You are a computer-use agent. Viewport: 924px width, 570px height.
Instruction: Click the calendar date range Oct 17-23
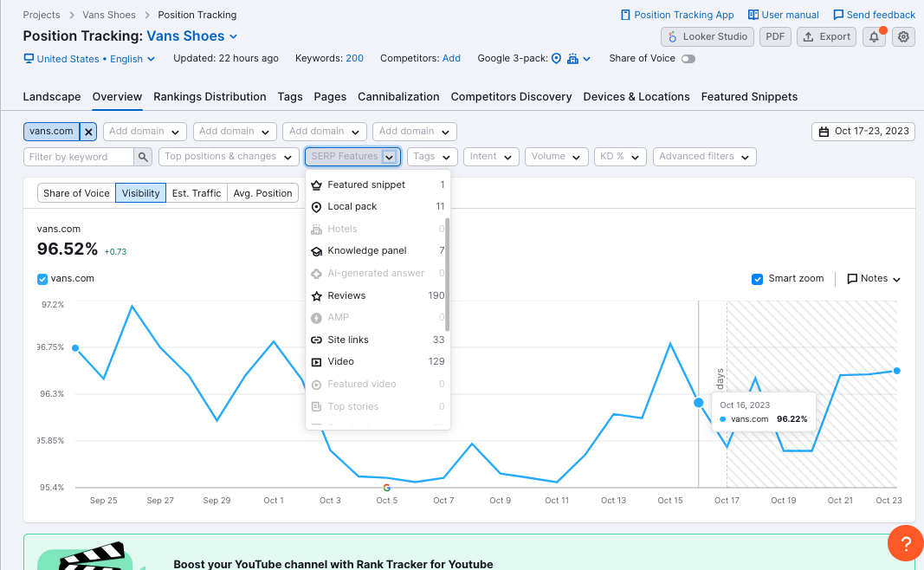[863, 132]
